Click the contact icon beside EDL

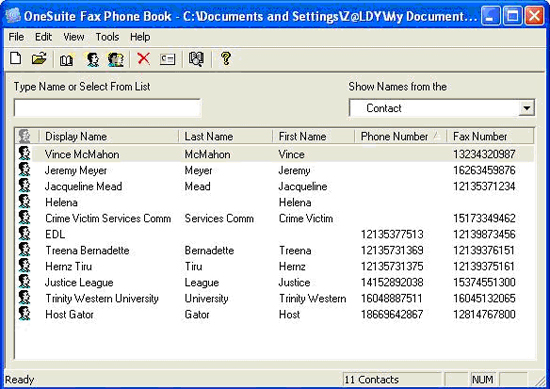click(x=24, y=234)
